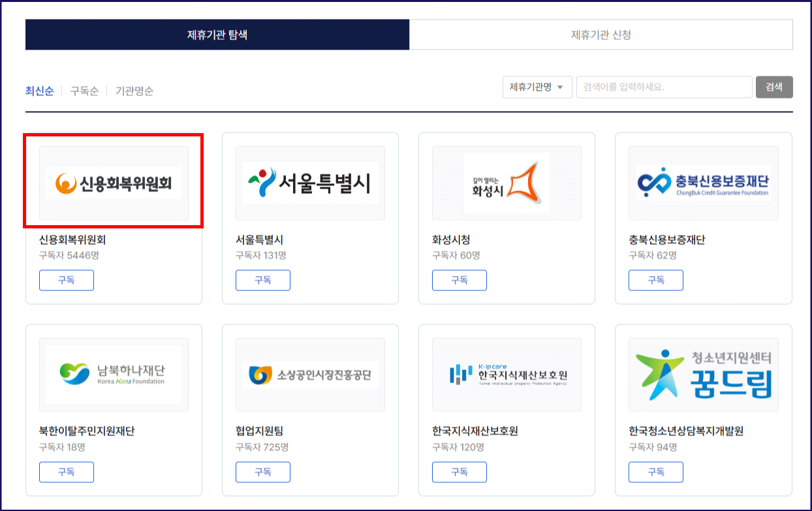The image size is (812, 511).
Task: Focus the 검색어를 입력하세요 search field
Action: [664, 87]
